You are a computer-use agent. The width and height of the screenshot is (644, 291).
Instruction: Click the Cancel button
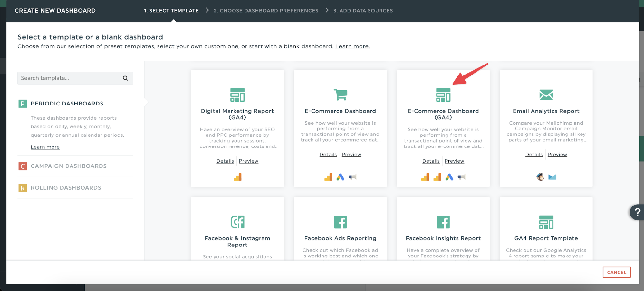[x=617, y=272]
